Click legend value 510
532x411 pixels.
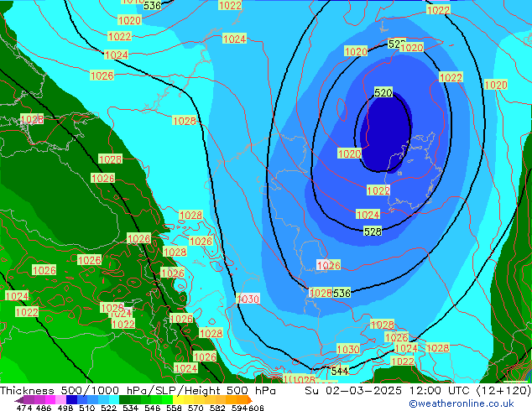87,408
